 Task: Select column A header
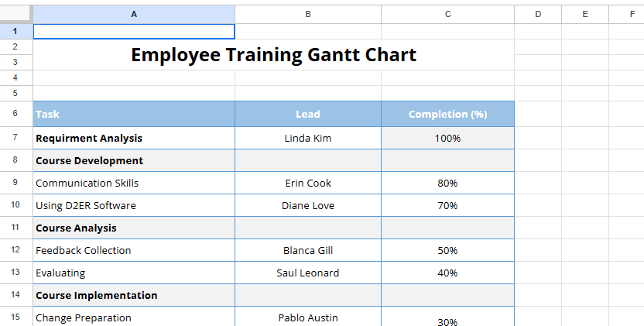[x=134, y=14]
